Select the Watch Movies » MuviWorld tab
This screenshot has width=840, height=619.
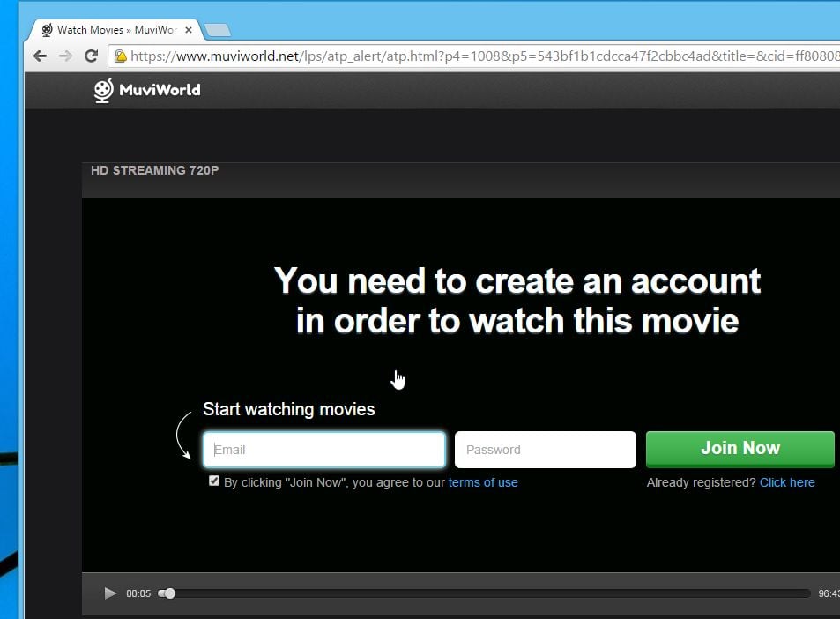pyautogui.click(x=115, y=30)
